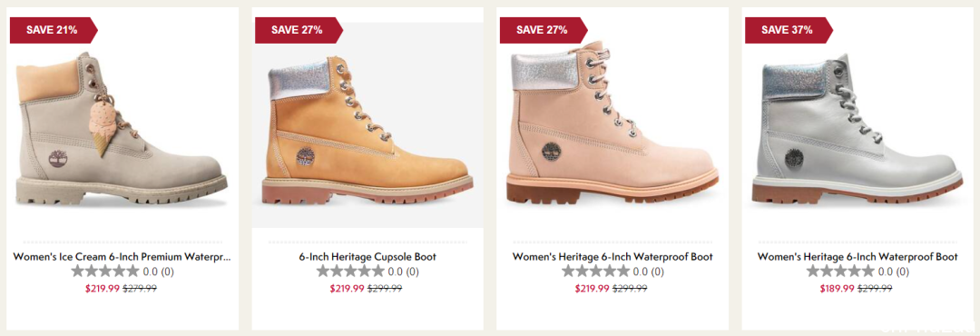Click the star rating under the pink Heritage boot
The width and height of the screenshot is (980, 336).
click(x=595, y=272)
